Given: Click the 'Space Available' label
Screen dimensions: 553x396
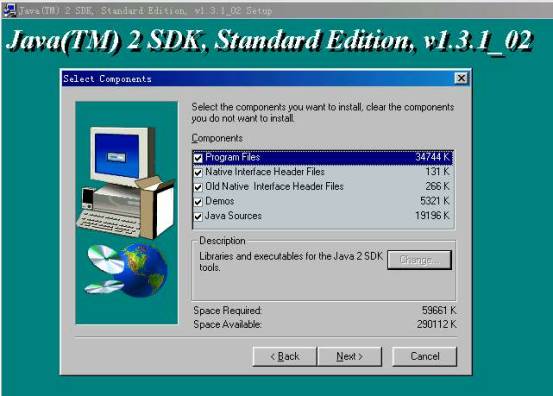Looking at the screenshot, I should (x=227, y=324).
